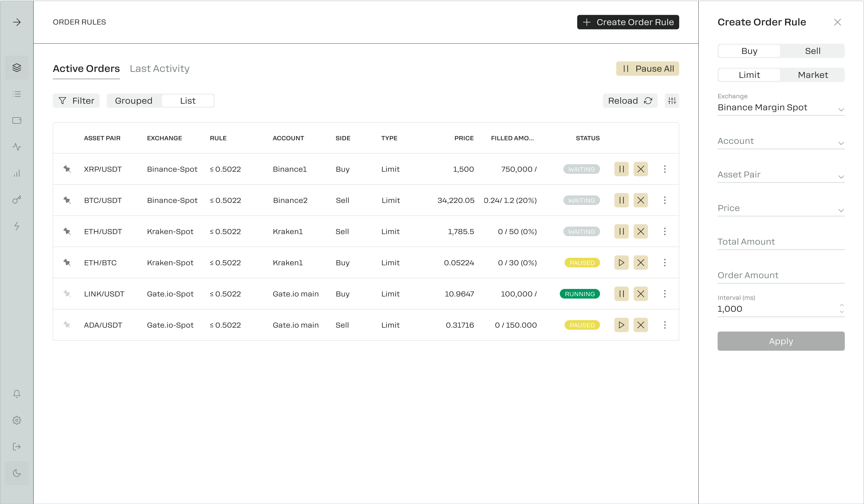Expand the sidebar with the arrow icon
The image size is (864, 504).
click(x=17, y=22)
